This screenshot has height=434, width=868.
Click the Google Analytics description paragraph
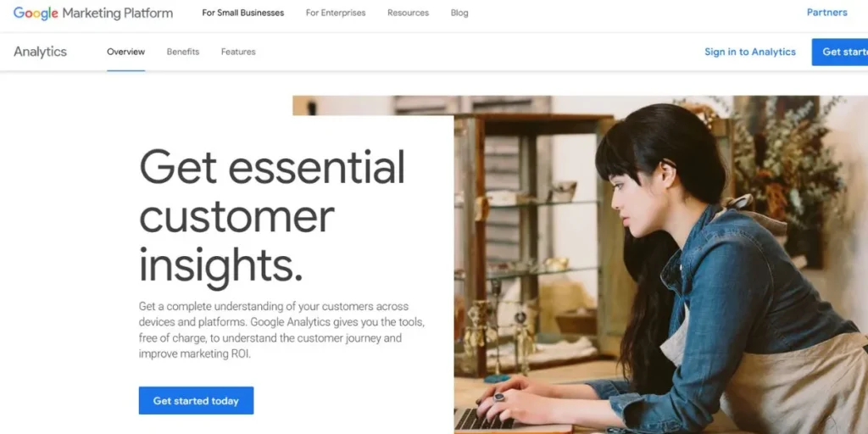click(281, 330)
